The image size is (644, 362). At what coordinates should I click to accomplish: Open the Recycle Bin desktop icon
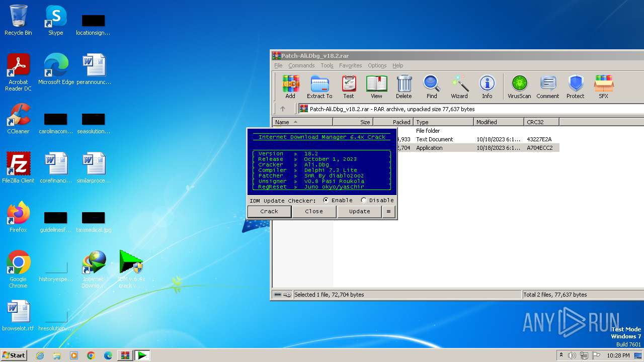point(18,20)
